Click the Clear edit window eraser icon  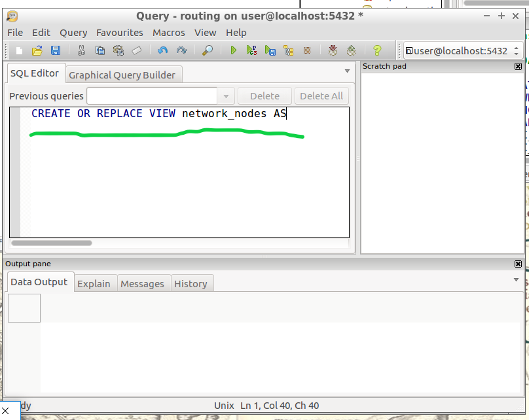tap(137, 50)
